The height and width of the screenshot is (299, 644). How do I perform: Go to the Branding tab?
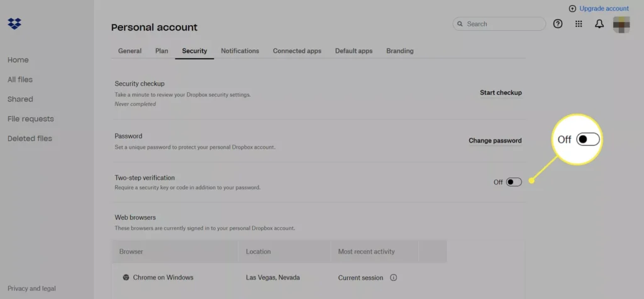click(x=400, y=51)
